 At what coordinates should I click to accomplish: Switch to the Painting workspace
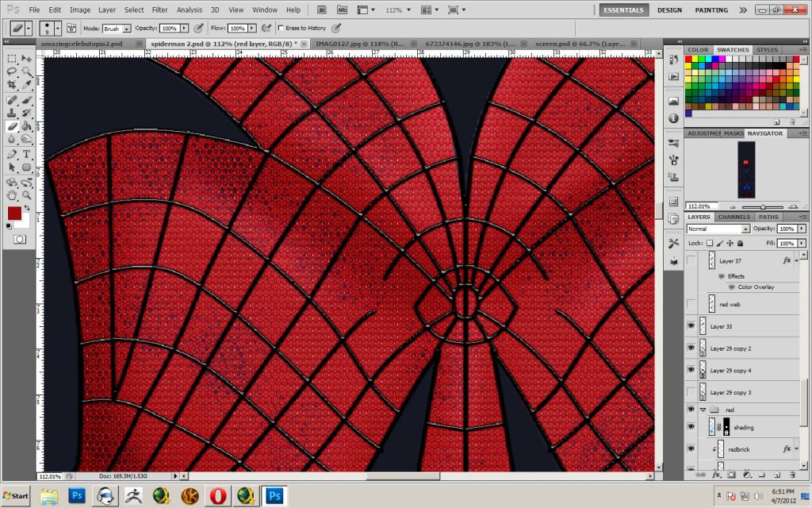point(711,10)
